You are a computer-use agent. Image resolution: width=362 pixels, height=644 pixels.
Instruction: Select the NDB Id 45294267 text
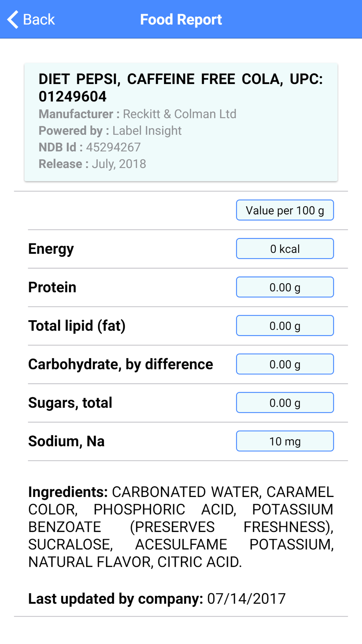click(90, 147)
